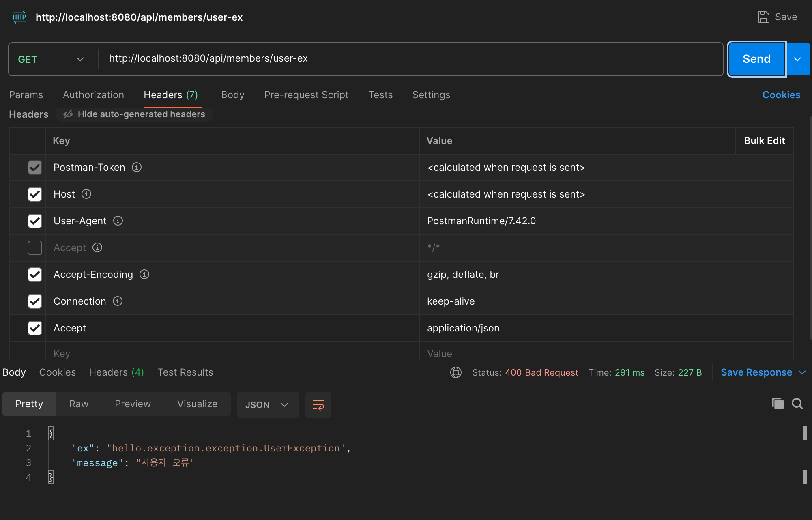Click the globe network info icon
The image size is (812, 520).
pos(455,372)
